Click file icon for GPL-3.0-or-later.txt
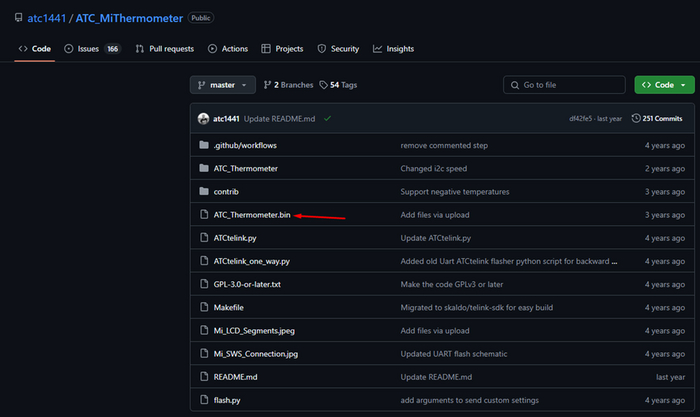The width and height of the screenshot is (700, 417). coord(204,284)
